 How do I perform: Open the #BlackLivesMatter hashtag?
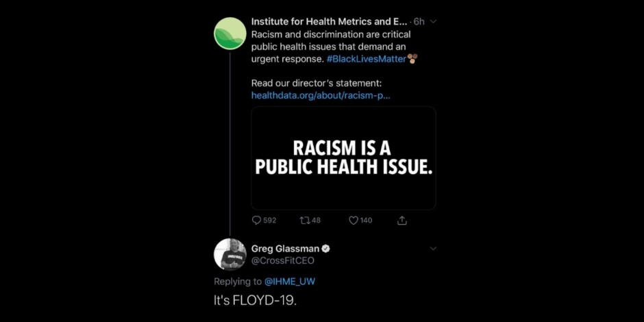(x=367, y=59)
